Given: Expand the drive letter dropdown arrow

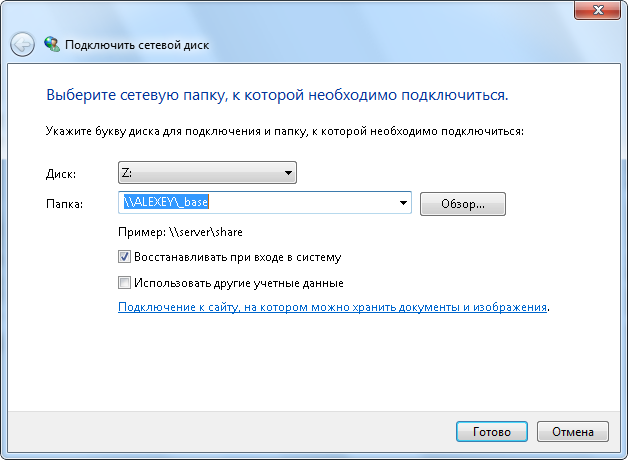Looking at the screenshot, I should pyautogui.click(x=288, y=173).
